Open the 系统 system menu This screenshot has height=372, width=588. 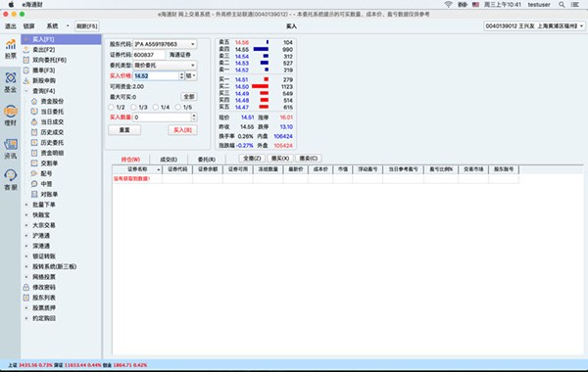[x=52, y=26]
